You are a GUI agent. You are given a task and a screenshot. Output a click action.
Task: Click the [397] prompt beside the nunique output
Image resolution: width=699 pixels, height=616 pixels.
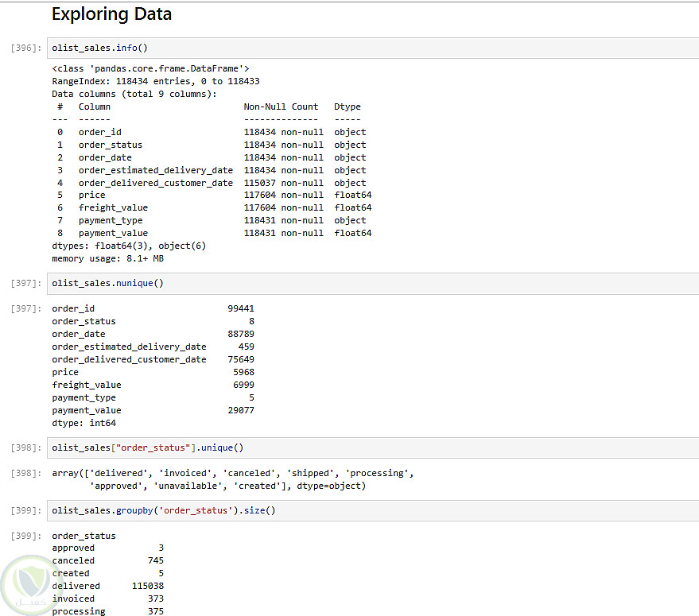tap(26, 308)
